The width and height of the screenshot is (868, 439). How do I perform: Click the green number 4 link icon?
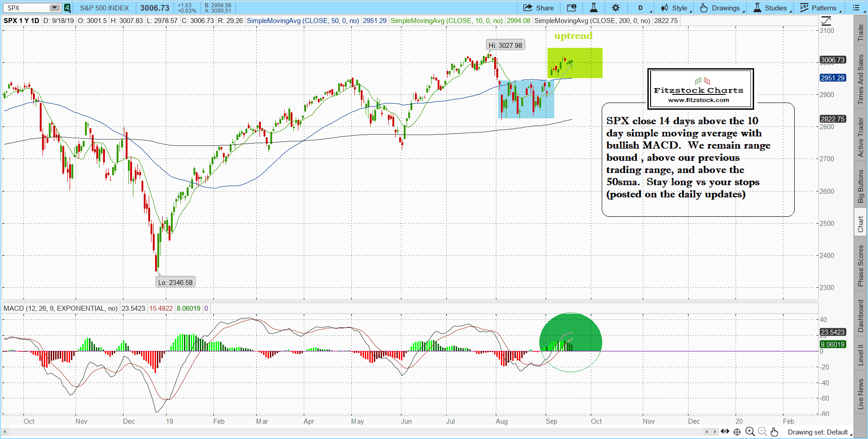(x=67, y=8)
